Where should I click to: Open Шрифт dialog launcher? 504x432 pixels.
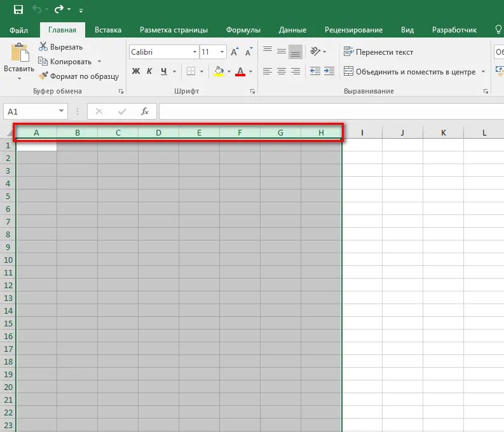click(253, 92)
